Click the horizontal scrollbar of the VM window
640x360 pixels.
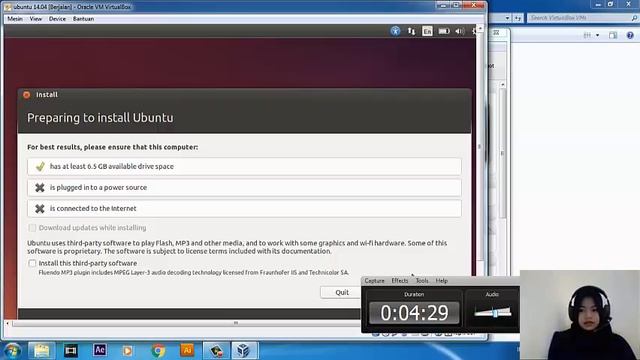[235, 323]
